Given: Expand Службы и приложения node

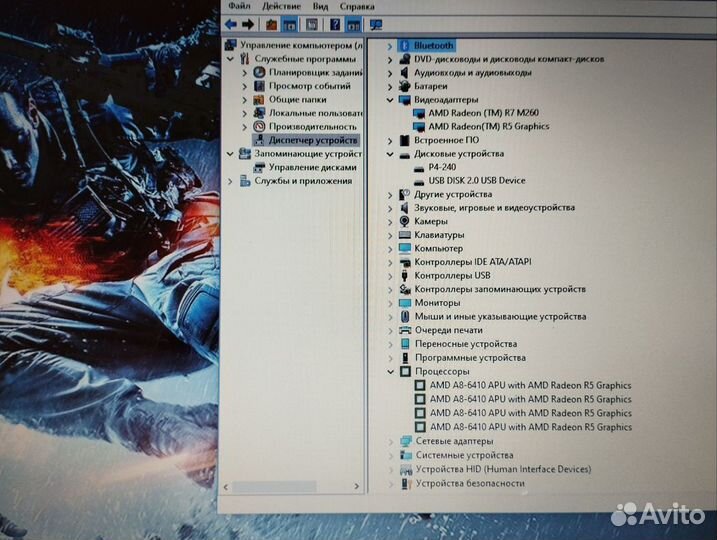Looking at the screenshot, I should click(x=230, y=181).
